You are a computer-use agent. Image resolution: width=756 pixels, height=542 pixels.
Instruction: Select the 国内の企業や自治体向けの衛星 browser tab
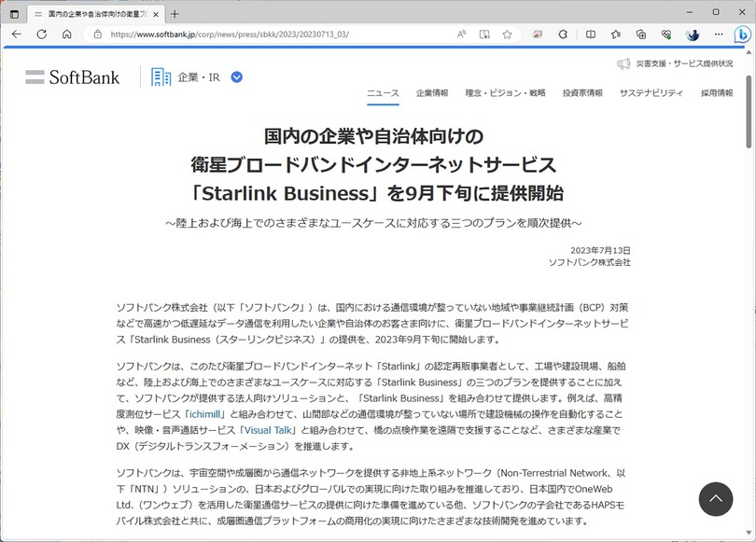(x=96, y=14)
